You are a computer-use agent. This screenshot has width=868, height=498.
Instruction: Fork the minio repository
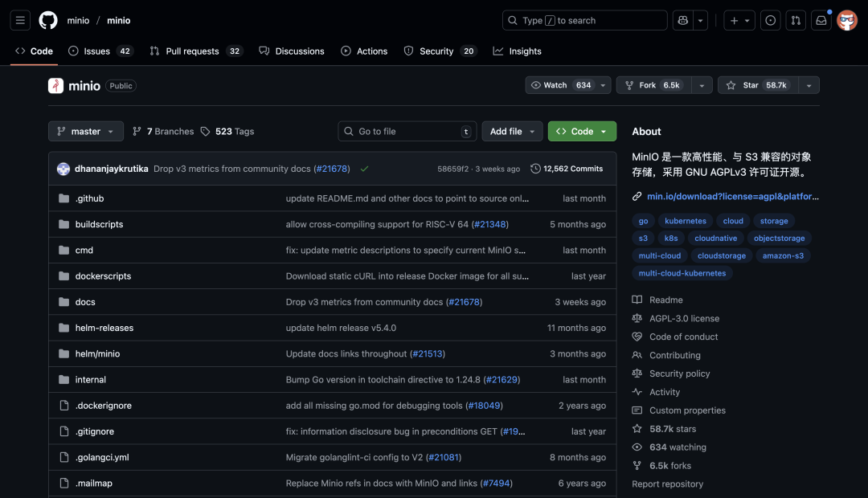pos(653,85)
